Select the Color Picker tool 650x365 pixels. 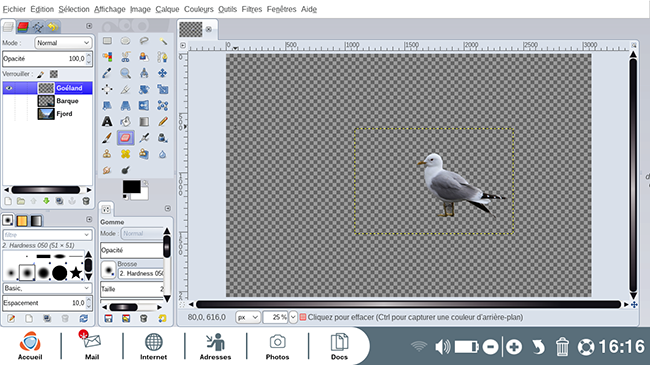point(107,73)
